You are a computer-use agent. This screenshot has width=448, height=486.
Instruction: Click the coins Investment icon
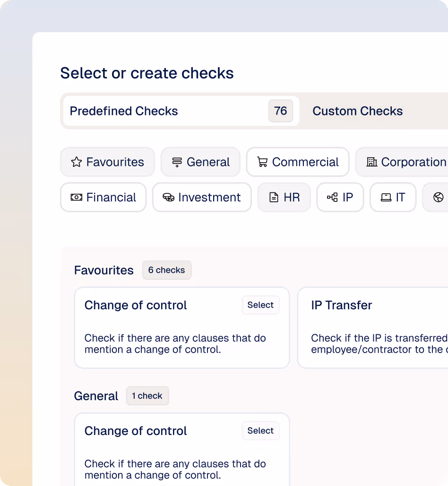(168, 198)
